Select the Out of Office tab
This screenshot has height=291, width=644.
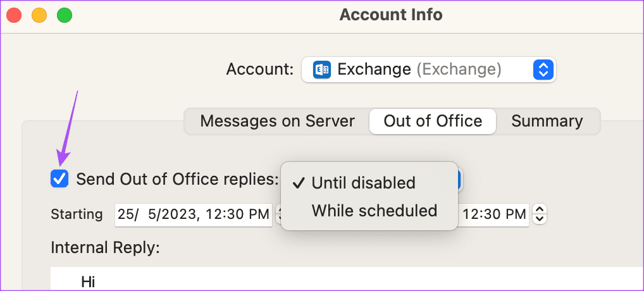433,121
